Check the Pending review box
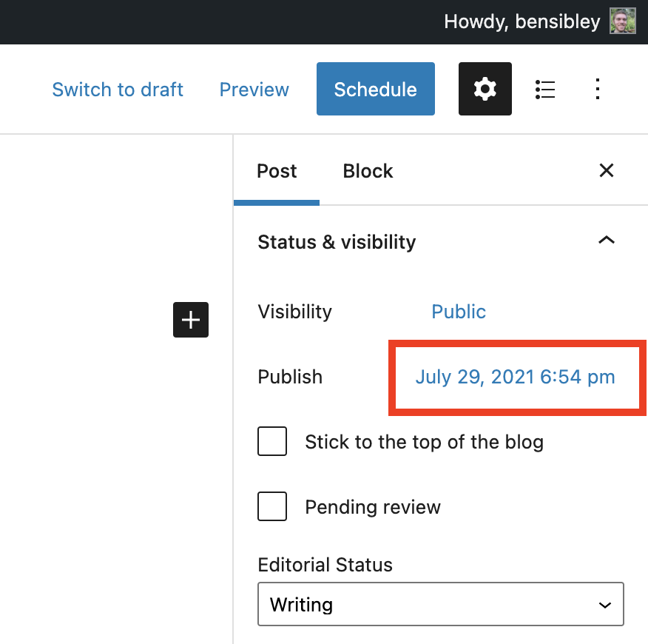This screenshot has width=648, height=644. point(272,506)
